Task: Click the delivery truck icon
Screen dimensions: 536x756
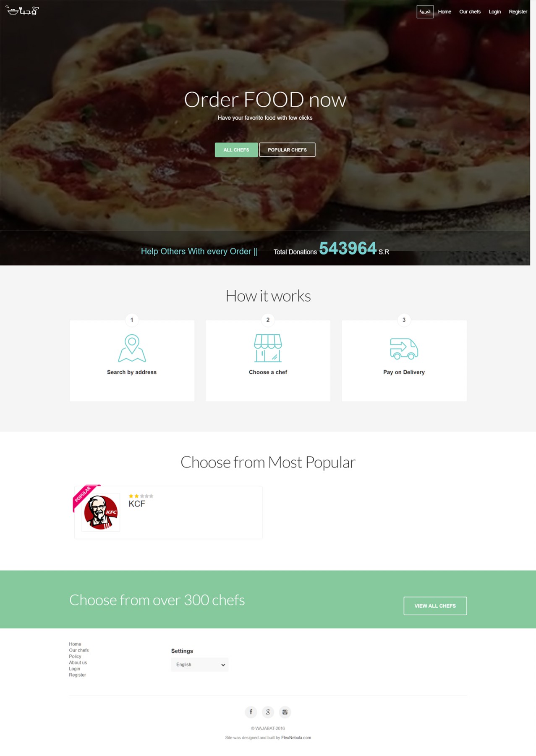Action: pyautogui.click(x=404, y=349)
